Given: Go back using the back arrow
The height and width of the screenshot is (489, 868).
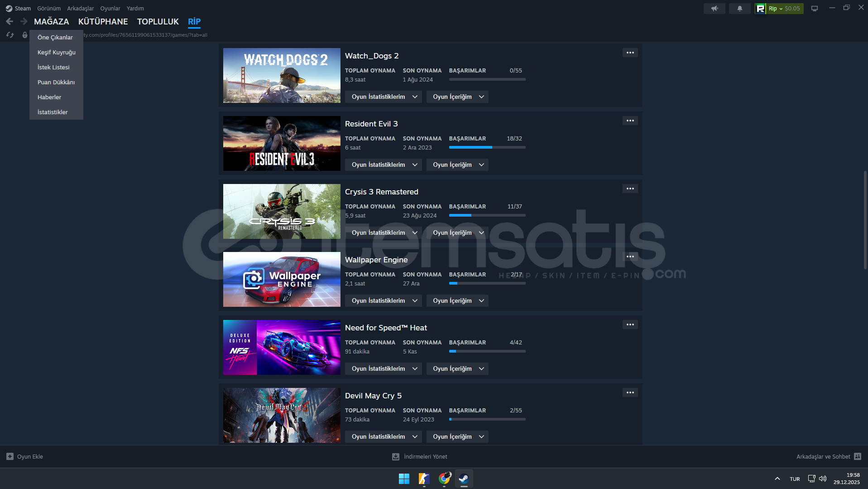Looking at the screenshot, I should pos(10,21).
